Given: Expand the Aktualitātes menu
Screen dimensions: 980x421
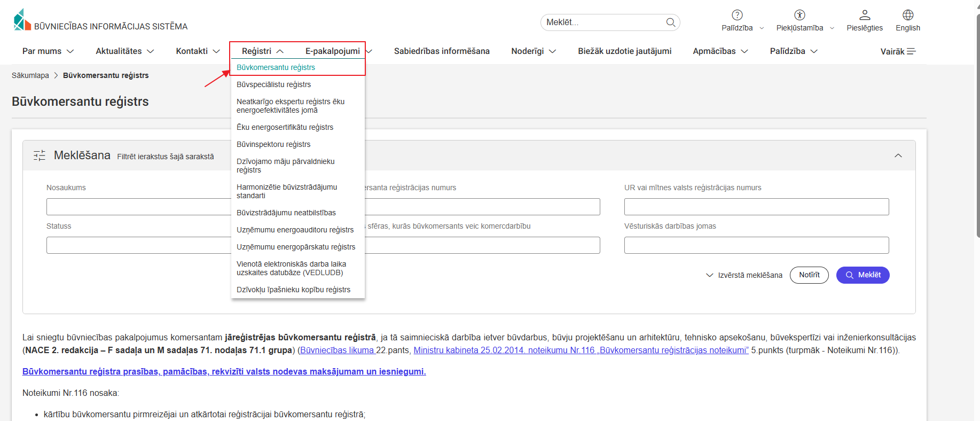Looking at the screenshot, I should pyautogui.click(x=125, y=51).
